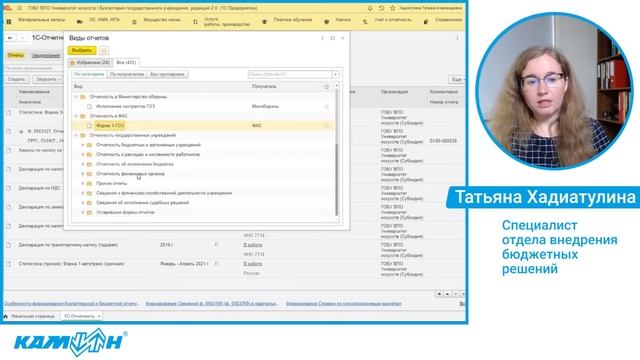Collapse the Отчетность в ФАС group
Screen dimensions: 640x360
click(x=76, y=116)
